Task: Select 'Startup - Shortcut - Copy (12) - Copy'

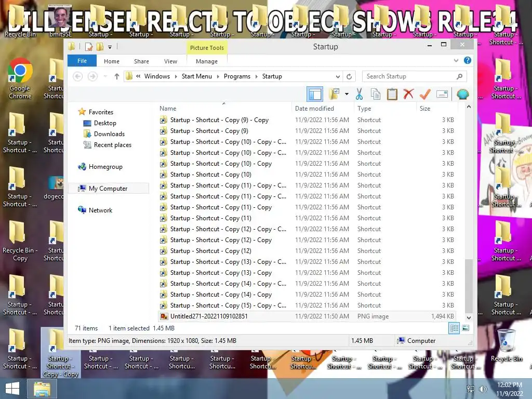Action: (x=307, y=240)
